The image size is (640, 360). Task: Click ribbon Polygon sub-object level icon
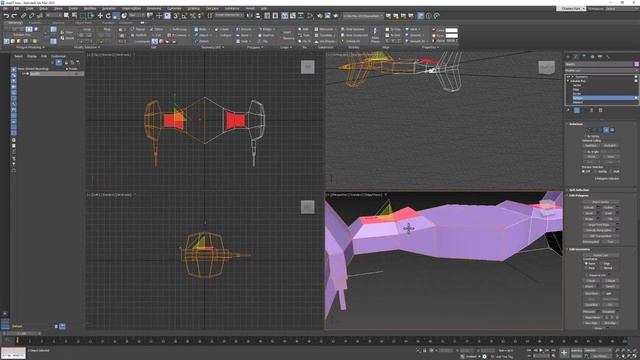click(29, 29)
